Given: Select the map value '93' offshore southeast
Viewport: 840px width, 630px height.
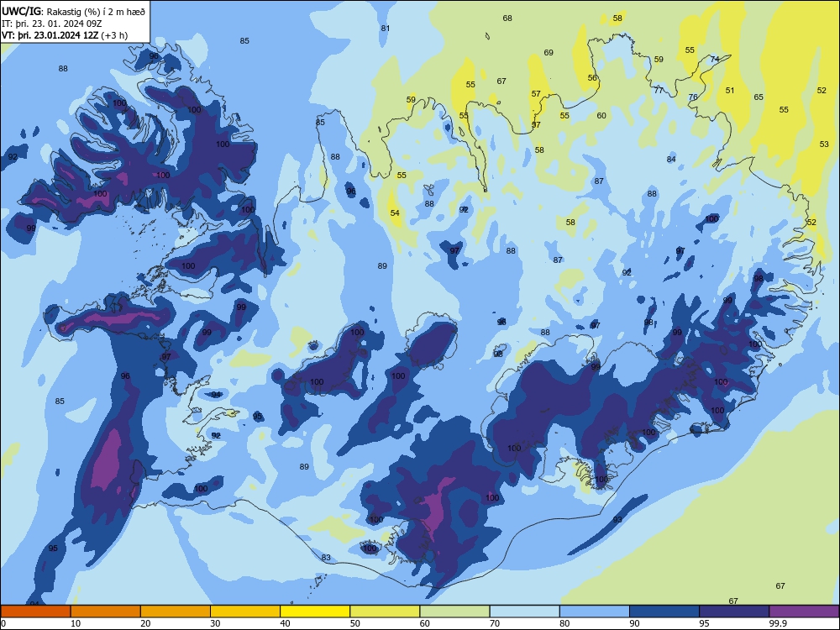Looking at the screenshot, I should tap(617, 520).
